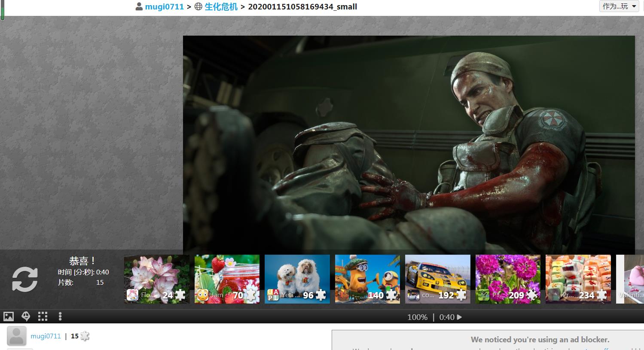This screenshot has height=350, width=644.
Task: Open the 作为...玩 dropdown
Action: pyautogui.click(x=619, y=6)
